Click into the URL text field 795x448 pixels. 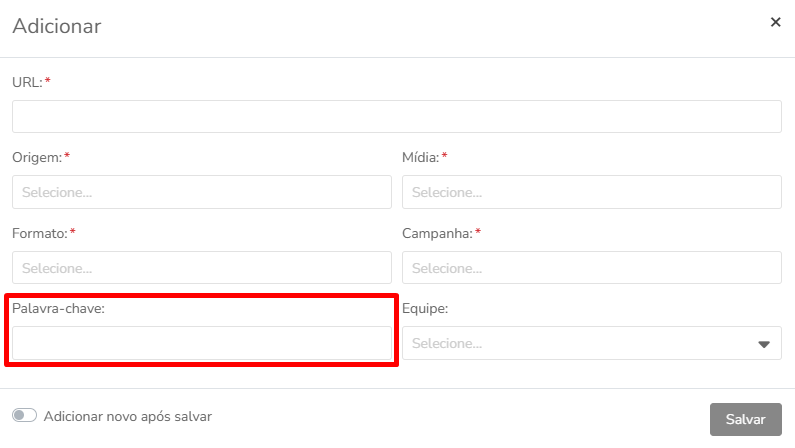(x=396, y=117)
